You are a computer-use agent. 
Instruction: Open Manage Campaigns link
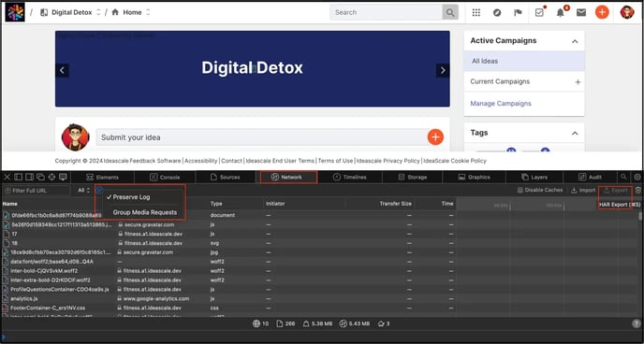coord(501,104)
